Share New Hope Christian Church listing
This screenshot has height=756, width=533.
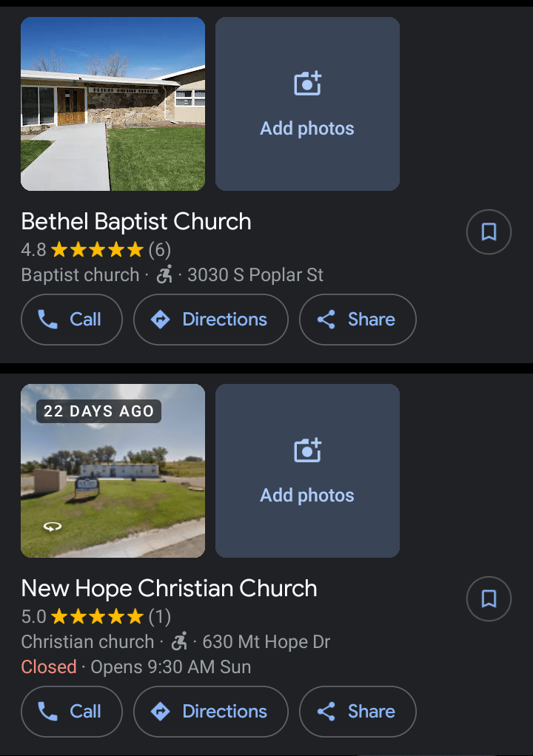click(358, 712)
